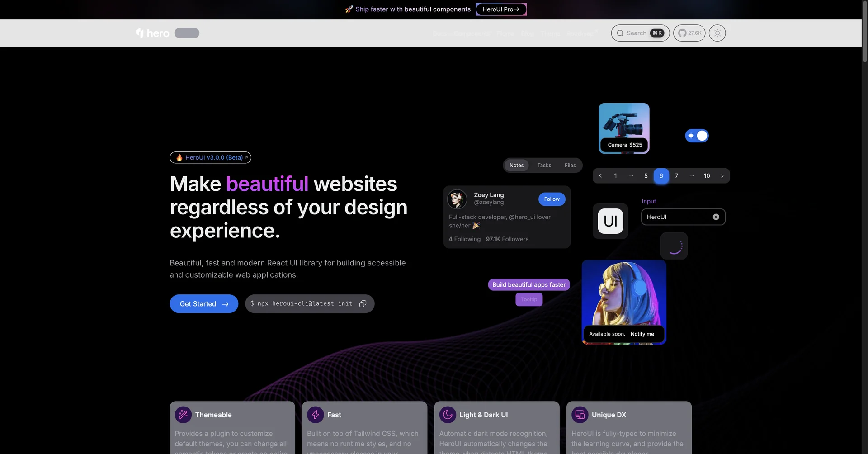Screen dimensions: 868x454
Task: Click the UI logo tile
Action: pos(610,221)
